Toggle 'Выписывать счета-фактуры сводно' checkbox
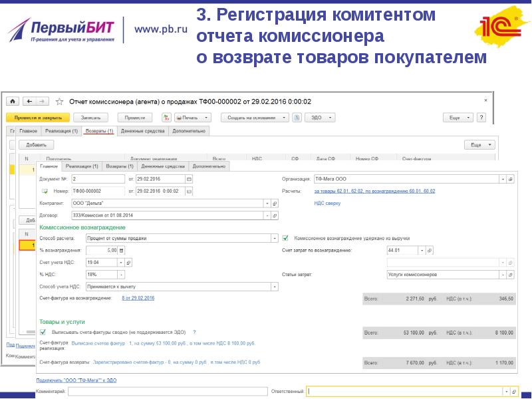 (43, 331)
